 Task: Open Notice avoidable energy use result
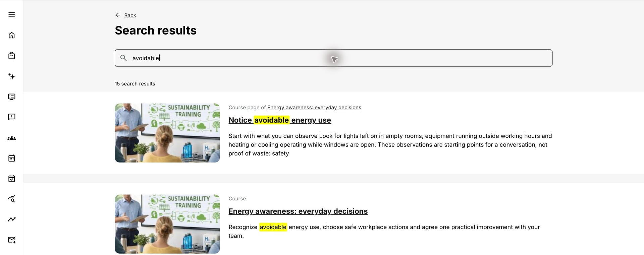[280, 120]
